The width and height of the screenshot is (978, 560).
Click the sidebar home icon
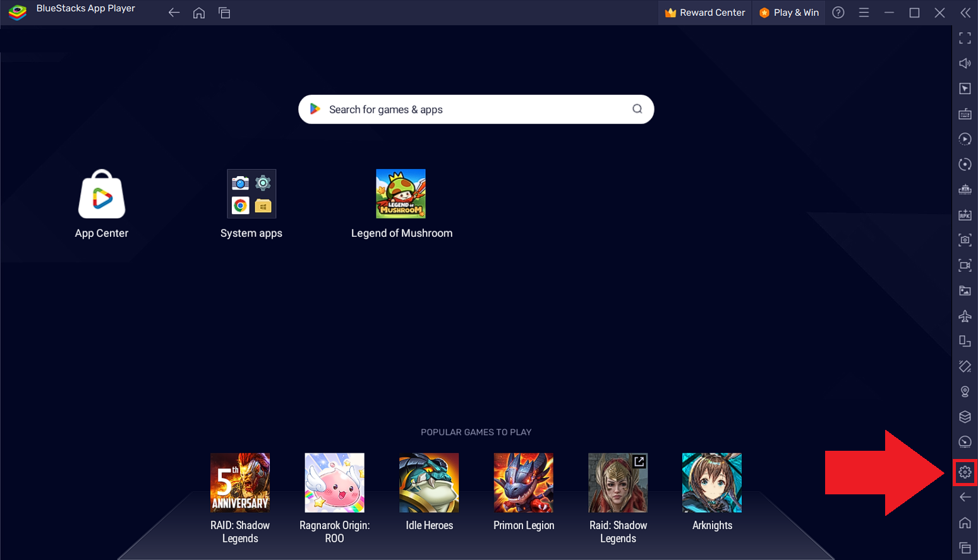(x=965, y=523)
